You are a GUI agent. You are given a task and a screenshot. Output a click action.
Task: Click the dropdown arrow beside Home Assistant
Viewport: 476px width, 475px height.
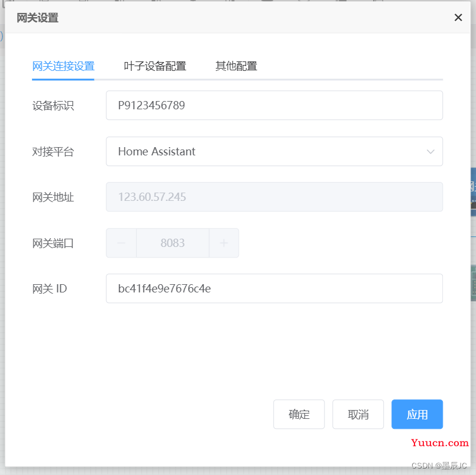(430, 152)
